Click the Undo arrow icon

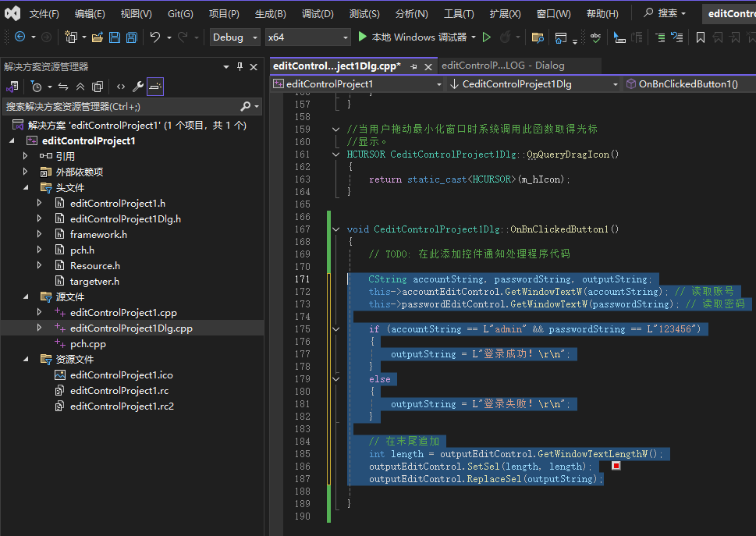click(x=154, y=37)
